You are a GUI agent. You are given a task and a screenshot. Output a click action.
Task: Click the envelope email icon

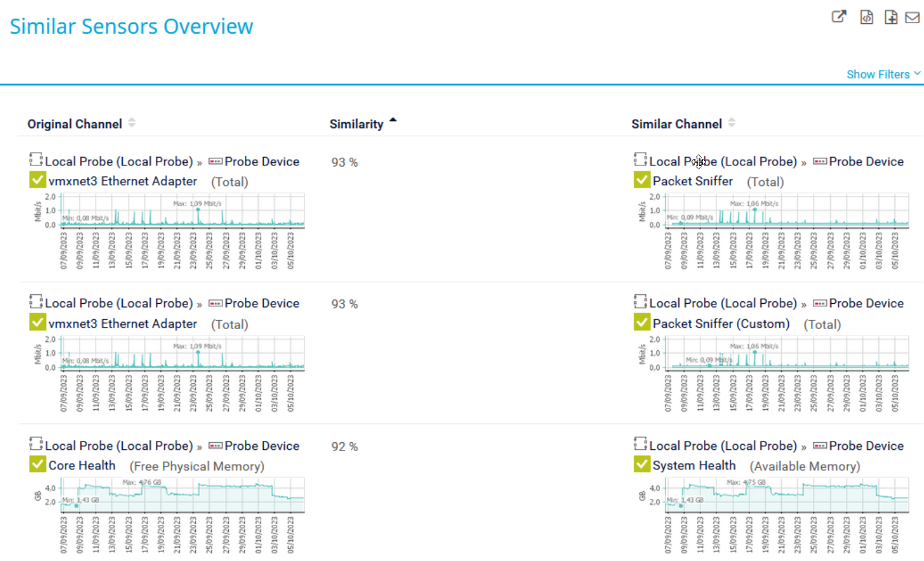[912, 17]
